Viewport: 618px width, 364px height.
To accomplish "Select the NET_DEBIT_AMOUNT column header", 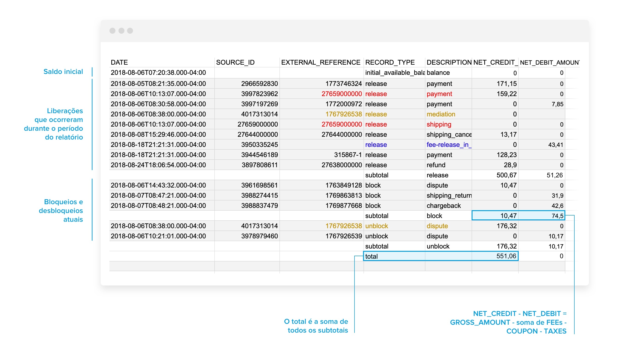I will coord(550,63).
